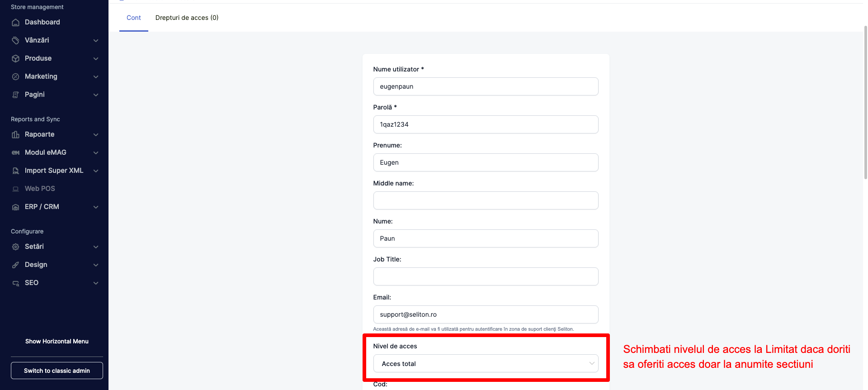Click the Design brush icon

coord(16,265)
